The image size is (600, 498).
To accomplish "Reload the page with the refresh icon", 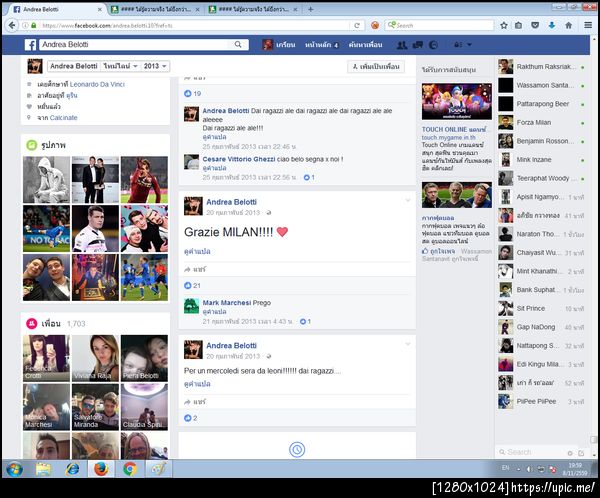I will pos(357,25).
